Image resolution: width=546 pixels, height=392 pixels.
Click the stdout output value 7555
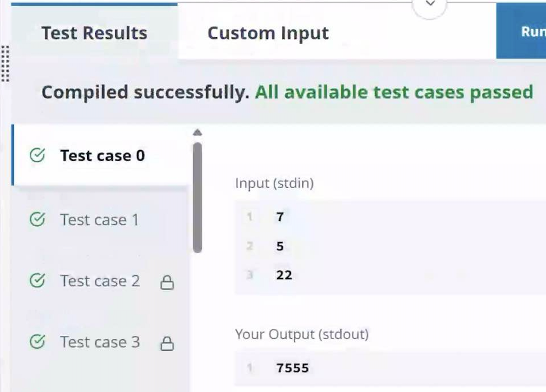tap(292, 368)
